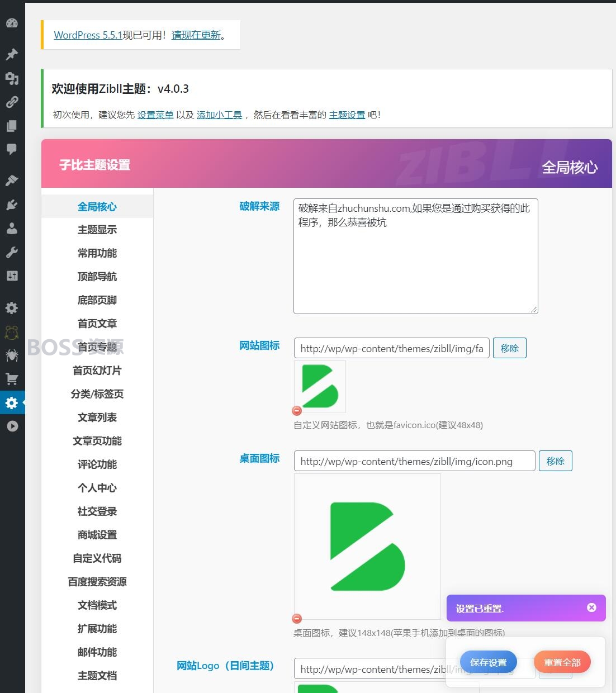Open Comments via the speech bubble icon
Screen dimensions: 616x693
coord(12,149)
